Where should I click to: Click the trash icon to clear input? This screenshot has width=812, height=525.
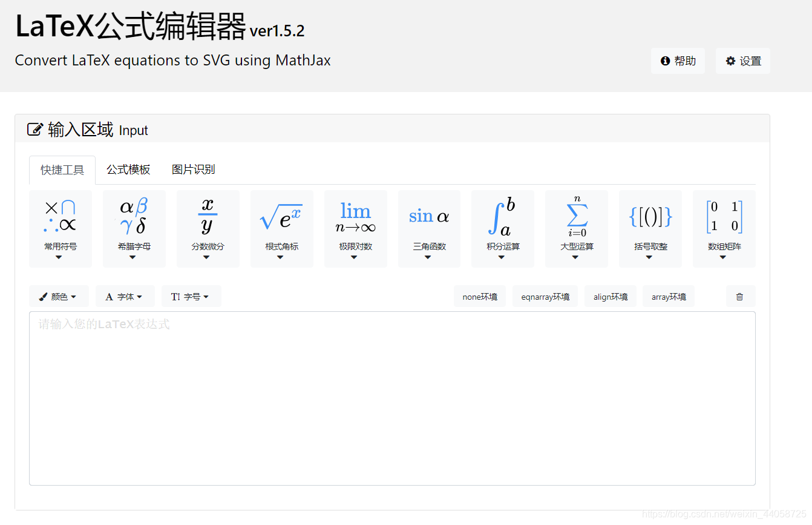pos(741,297)
